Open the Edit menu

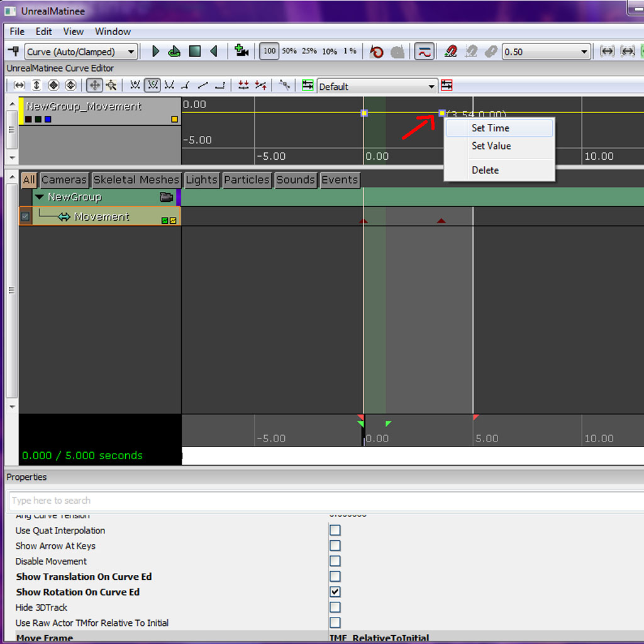[x=43, y=31]
